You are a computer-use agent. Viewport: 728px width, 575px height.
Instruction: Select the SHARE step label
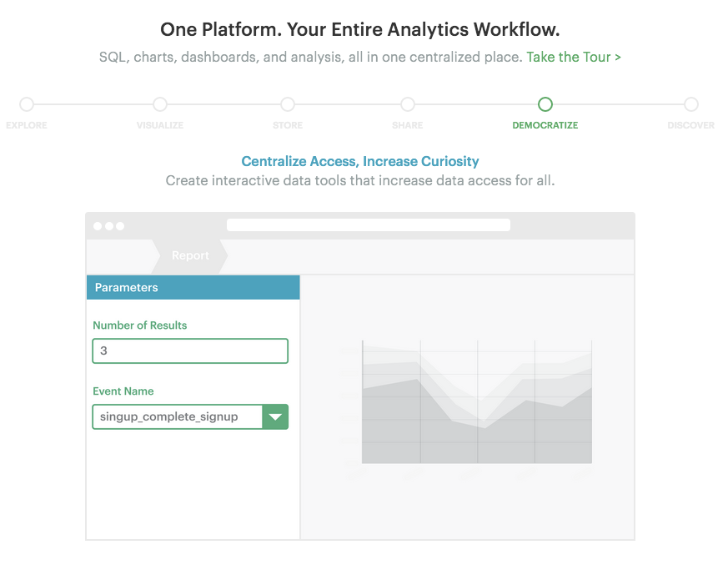(408, 125)
